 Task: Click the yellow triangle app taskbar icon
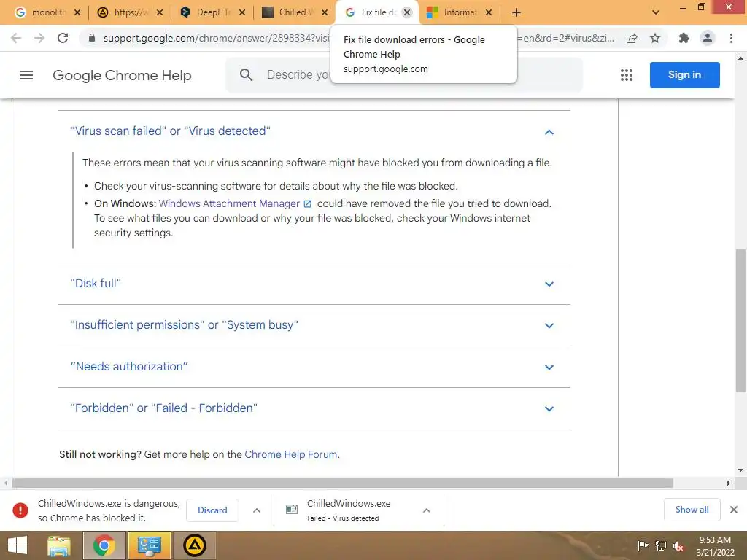pyautogui.click(x=194, y=545)
